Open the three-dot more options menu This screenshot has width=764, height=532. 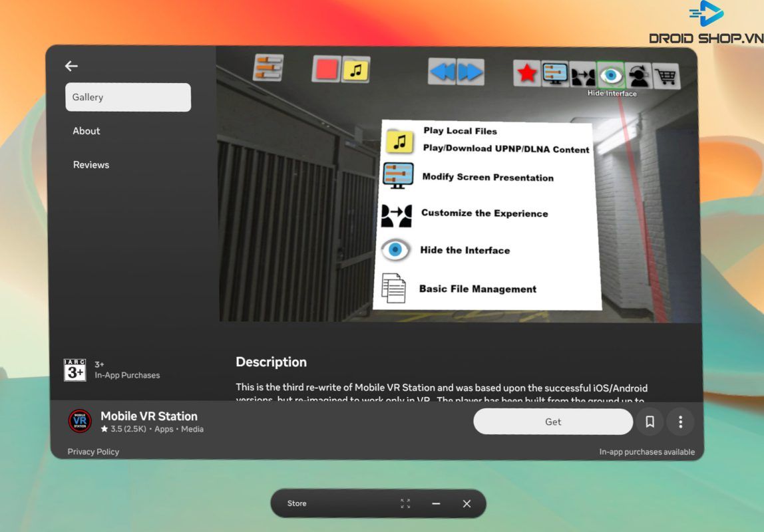pos(681,422)
